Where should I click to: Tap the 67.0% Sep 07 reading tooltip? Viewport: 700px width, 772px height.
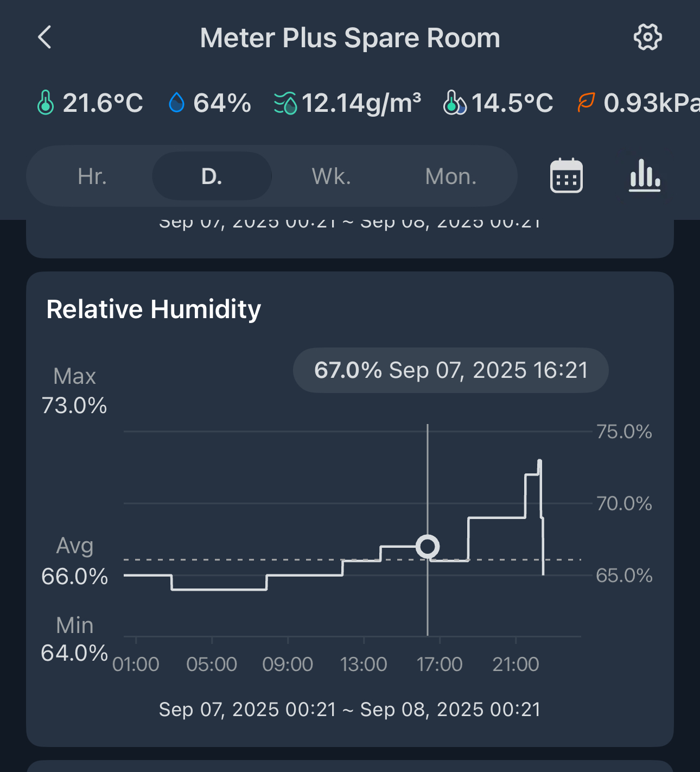point(450,370)
